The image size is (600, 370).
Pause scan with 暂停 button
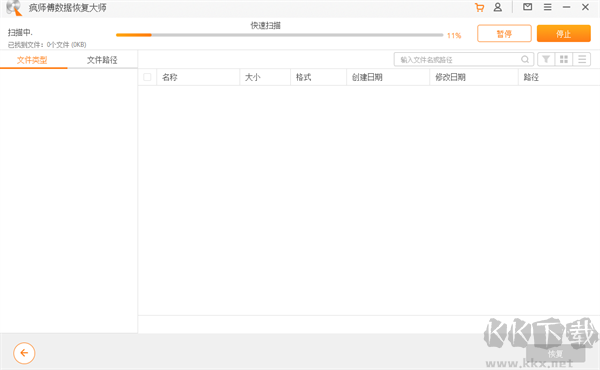click(x=504, y=34)
